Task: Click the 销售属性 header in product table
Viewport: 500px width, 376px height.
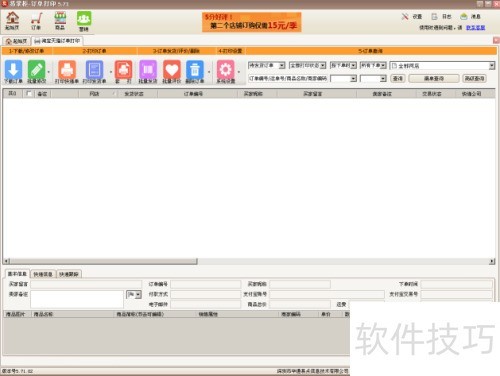Action: pos(237,314)
